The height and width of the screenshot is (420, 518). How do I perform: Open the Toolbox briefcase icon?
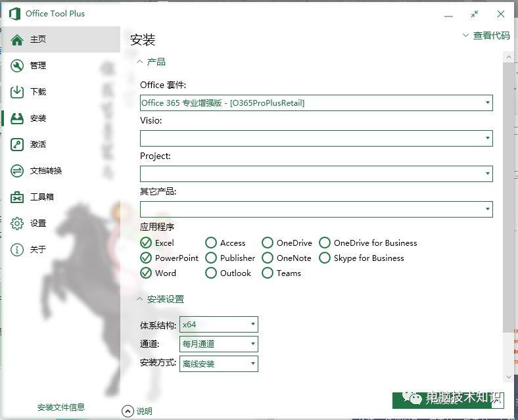pos(17,197)
